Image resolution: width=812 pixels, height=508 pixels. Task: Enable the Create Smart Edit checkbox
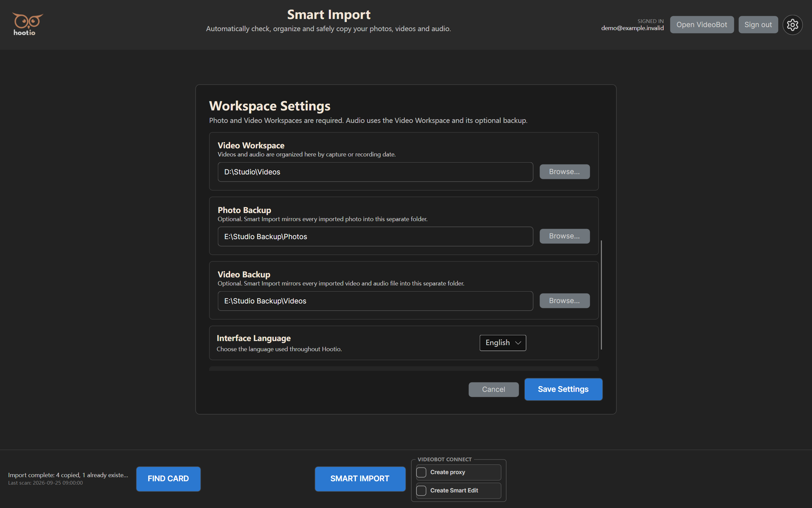(x=421, y=490)
